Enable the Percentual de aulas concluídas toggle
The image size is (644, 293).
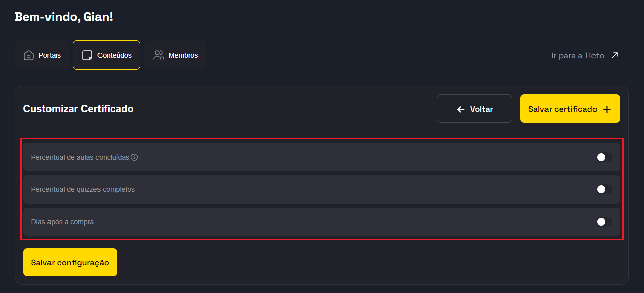tap(604, 157)
